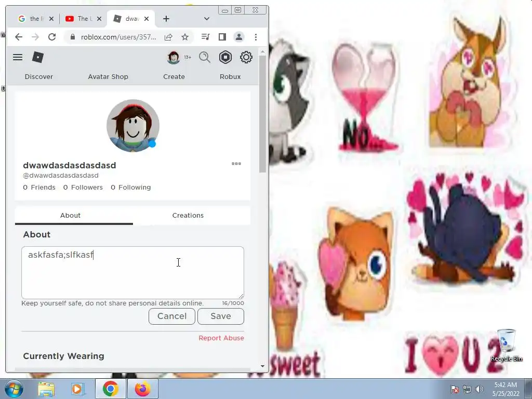The height and width of the screenshot is (399, 532).
Task: Click the network tray icon
Action: [467, 389]
